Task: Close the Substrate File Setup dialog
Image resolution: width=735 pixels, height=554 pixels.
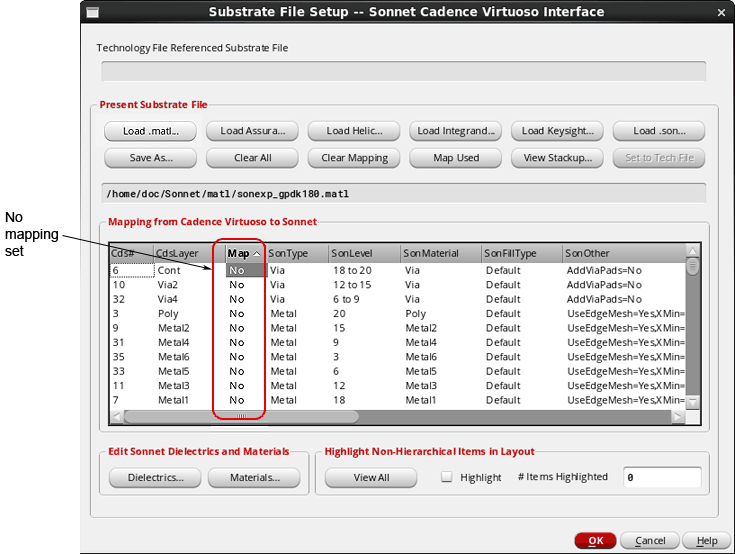Action: (x=721, y=13)
